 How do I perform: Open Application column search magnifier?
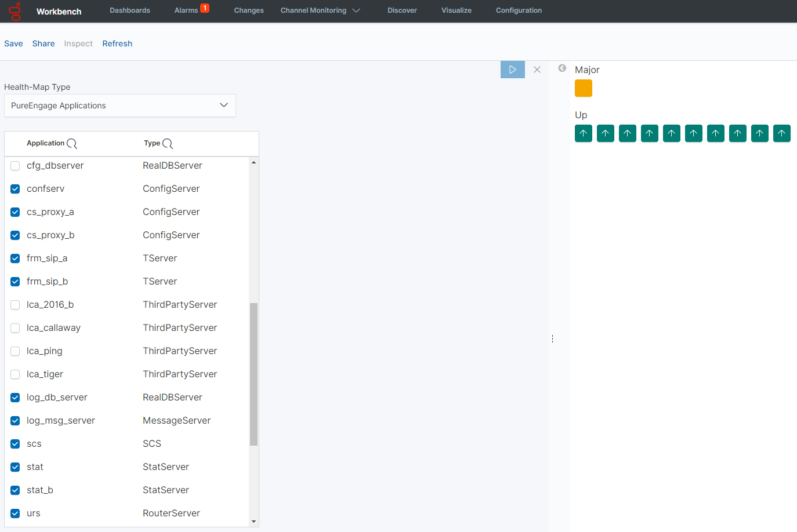(72, 144)
